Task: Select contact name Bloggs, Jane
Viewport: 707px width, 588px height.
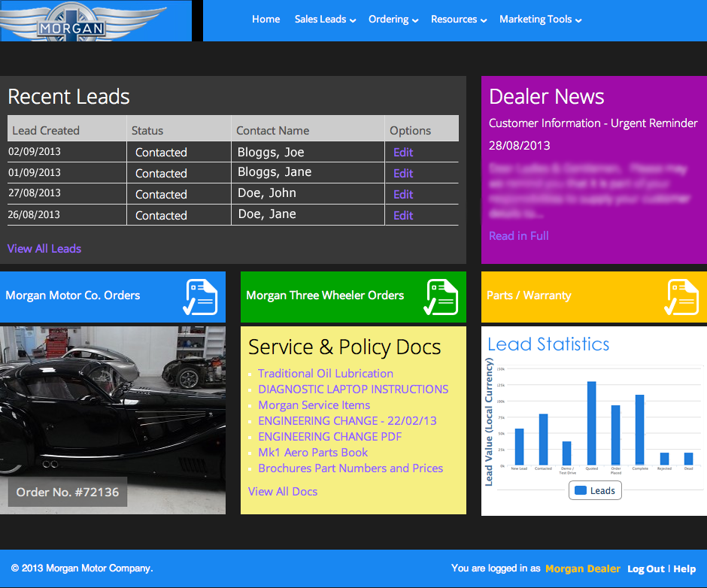Action: (x=274, y=172)
